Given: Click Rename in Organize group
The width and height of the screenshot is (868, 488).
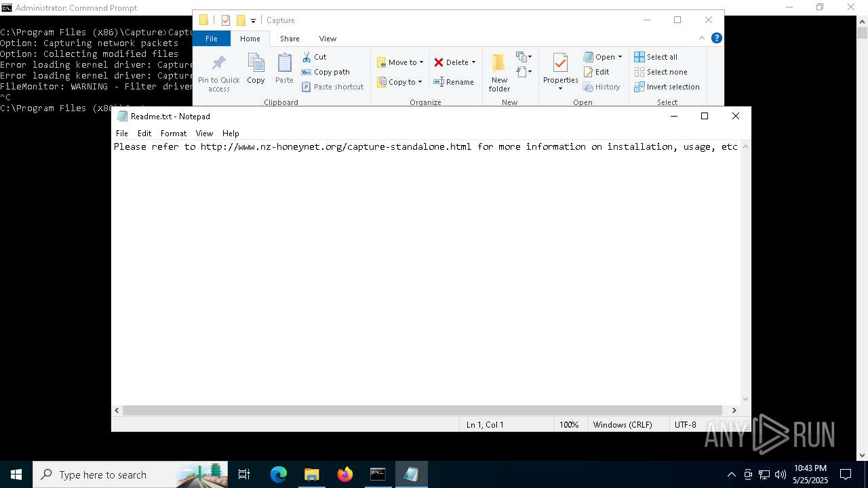Looking at the screenshot, I should pyautogui.click(x=454, y=82).
